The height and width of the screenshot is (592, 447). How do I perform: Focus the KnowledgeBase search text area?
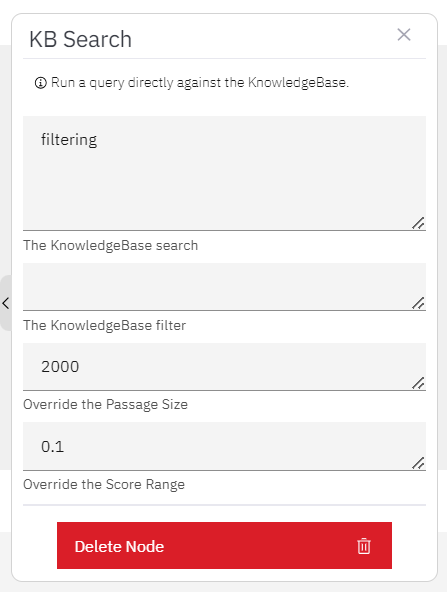tap(224, 173)
